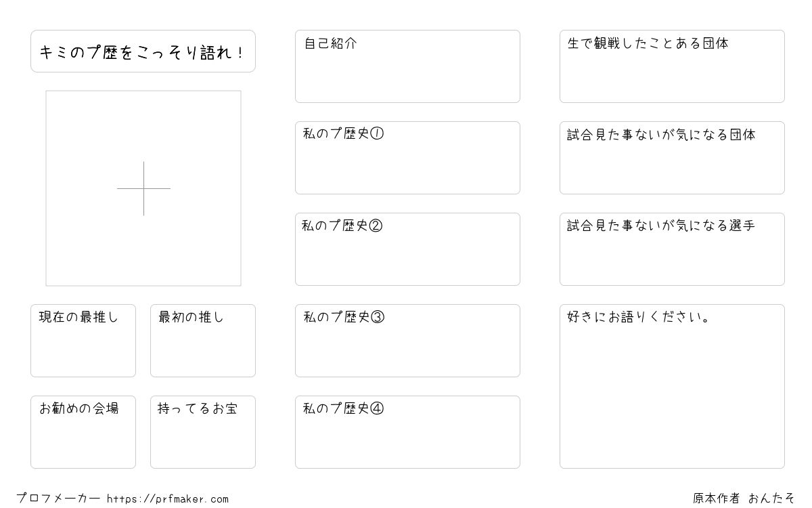Select the 生で観戦したことある団体 box

pos(672,66)
